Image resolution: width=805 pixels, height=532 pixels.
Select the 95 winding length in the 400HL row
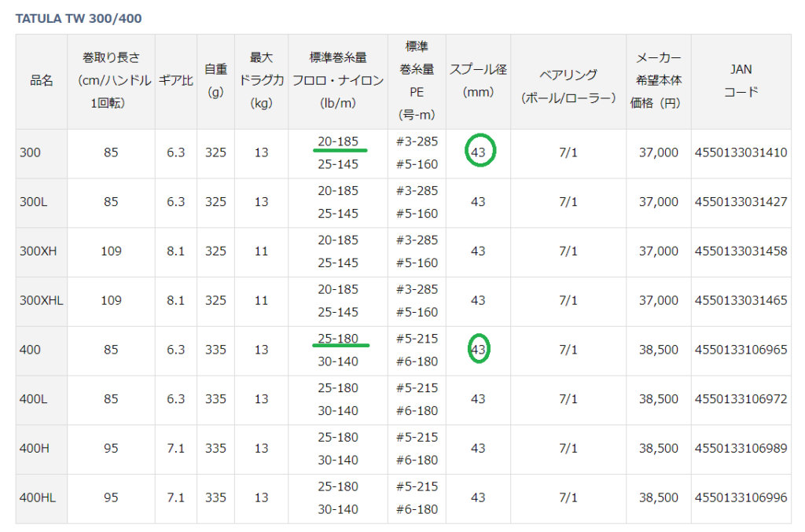(112, 497)
